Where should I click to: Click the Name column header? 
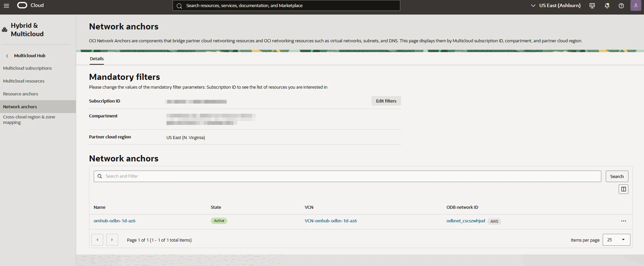pos(99,207)
